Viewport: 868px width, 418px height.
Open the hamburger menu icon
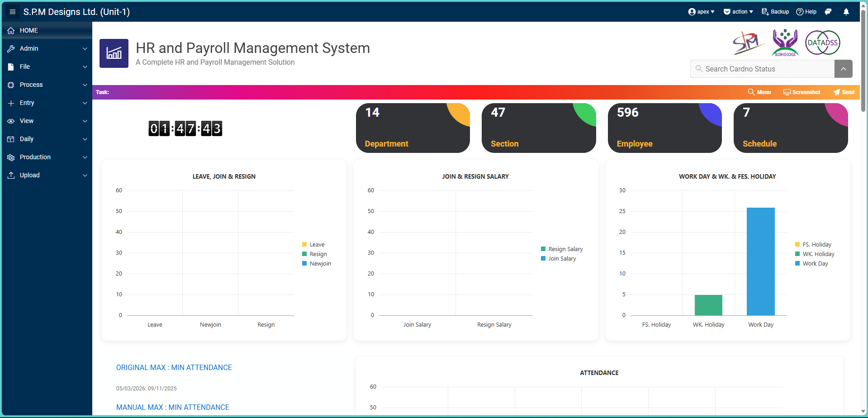pos(13,12)
